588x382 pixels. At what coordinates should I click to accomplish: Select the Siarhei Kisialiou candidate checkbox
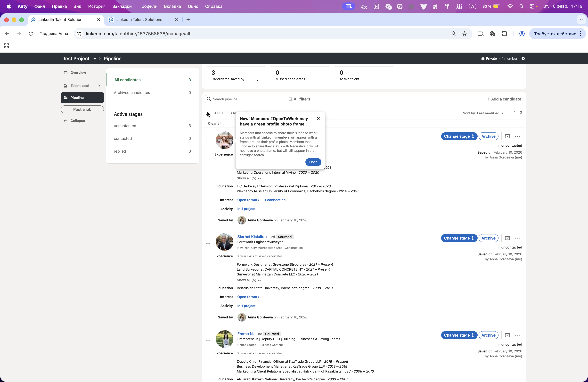coord(208,242)
